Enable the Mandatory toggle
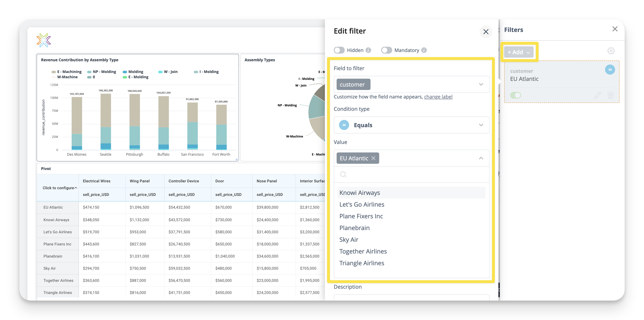Viewport: 644px width, 320px height. pos(386,50)
